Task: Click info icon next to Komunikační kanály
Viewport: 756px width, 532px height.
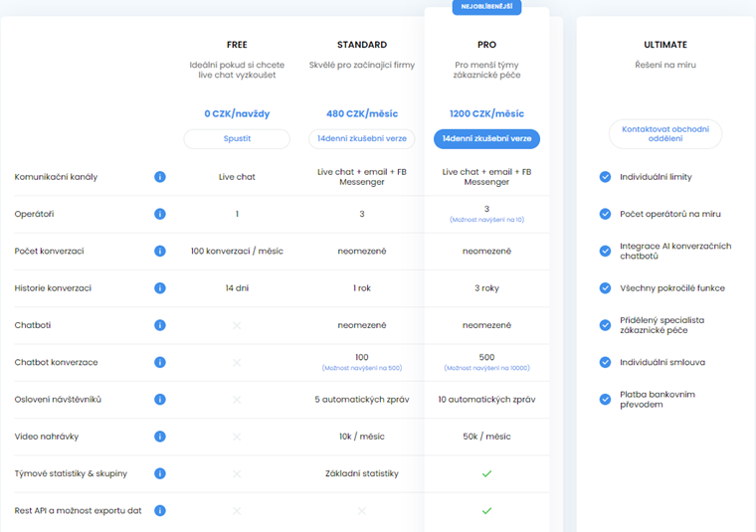Action: pos(159,177)
